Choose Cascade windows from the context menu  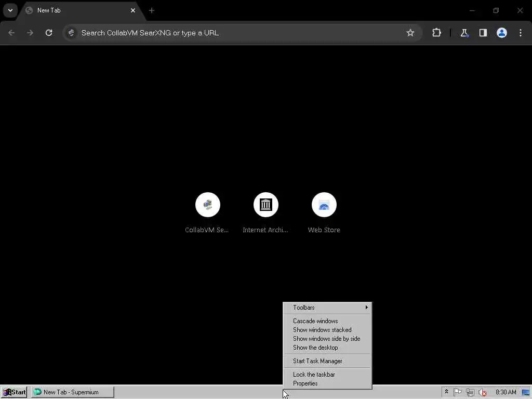[327, 321]
